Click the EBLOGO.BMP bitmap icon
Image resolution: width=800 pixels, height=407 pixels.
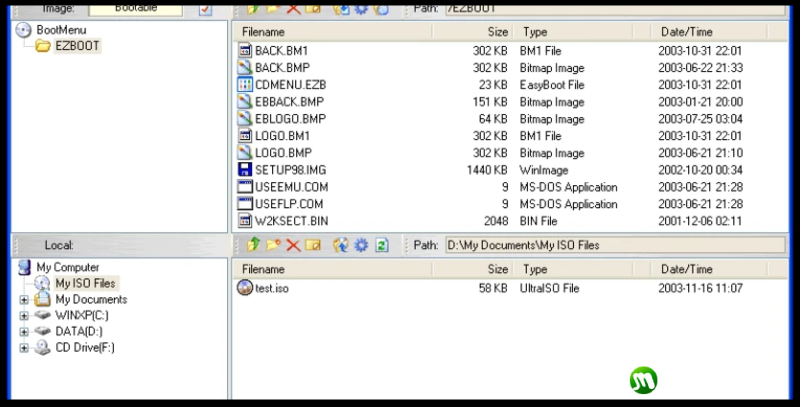point(245,119)
